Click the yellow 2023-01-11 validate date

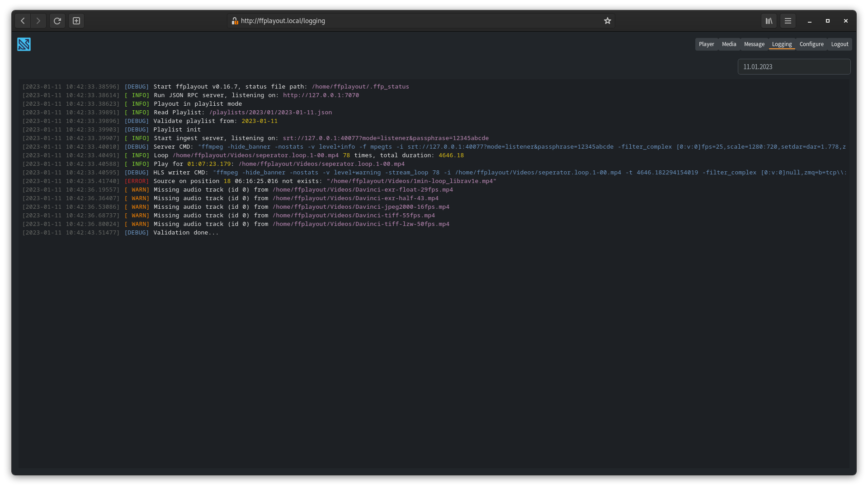coord(259,121)
